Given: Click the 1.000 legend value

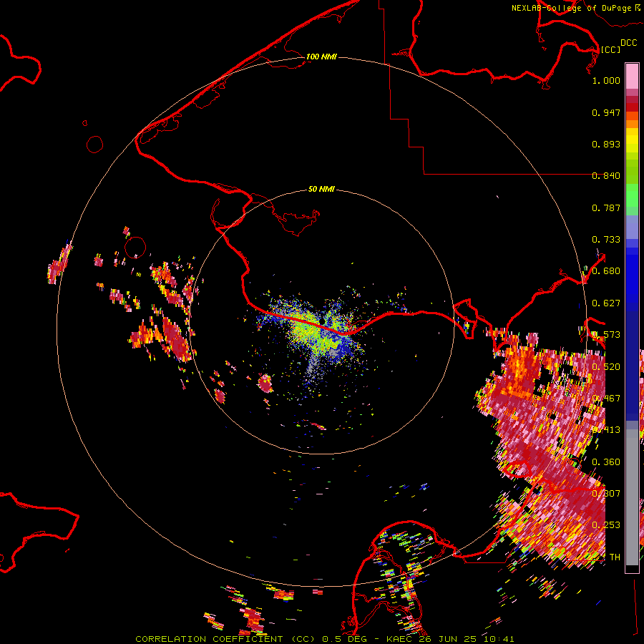Looking at the screenshot, I should point(606,80).
